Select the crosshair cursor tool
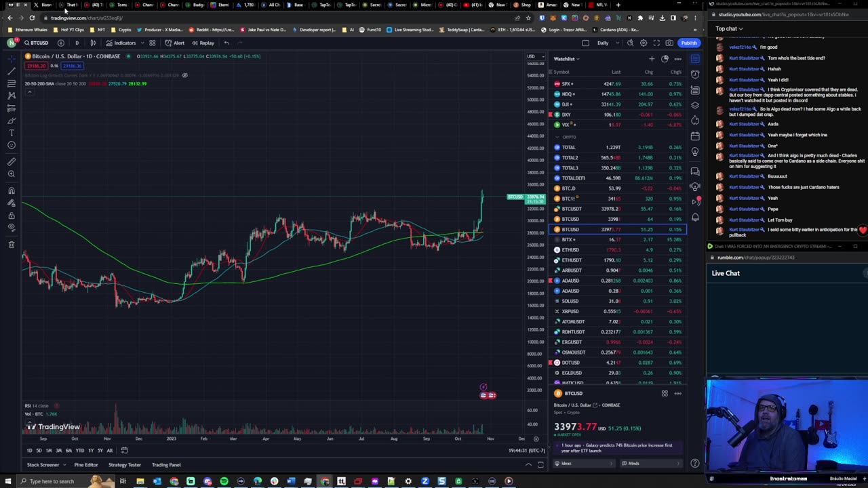Image resolution: width=868 pixels, height=488 pixels. [x=12, y=58]
